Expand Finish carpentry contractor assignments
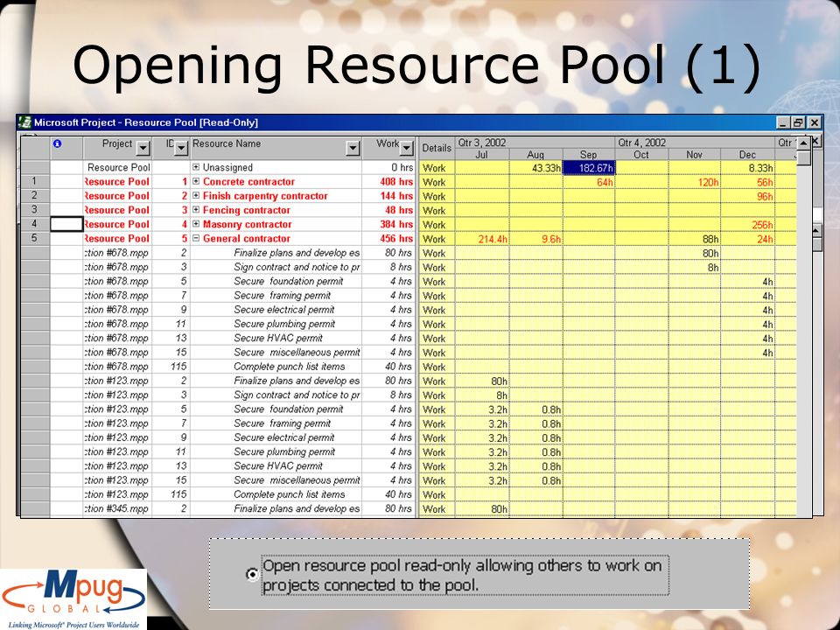Image resolution: width=840 pixels, height=630 pixels. (196, 195)
